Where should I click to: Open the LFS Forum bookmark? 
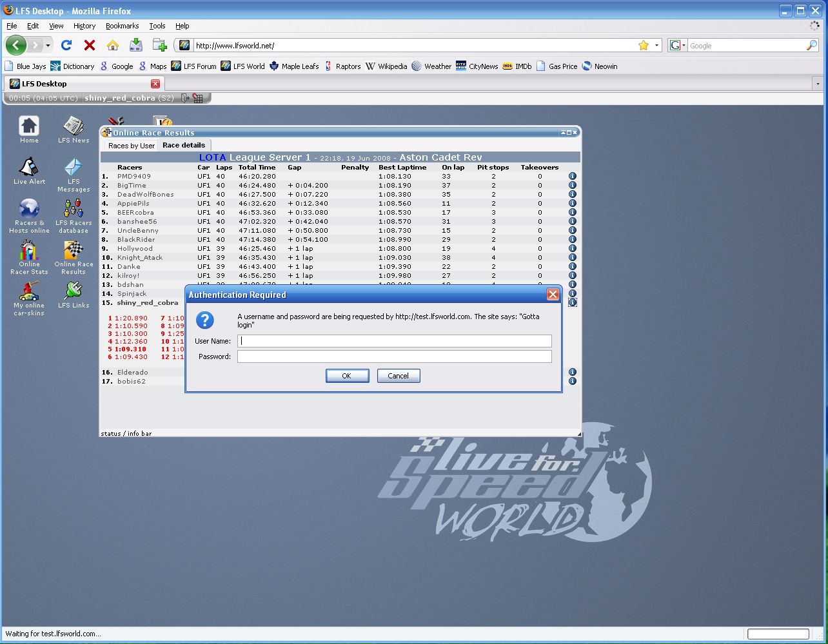point(194,66)
